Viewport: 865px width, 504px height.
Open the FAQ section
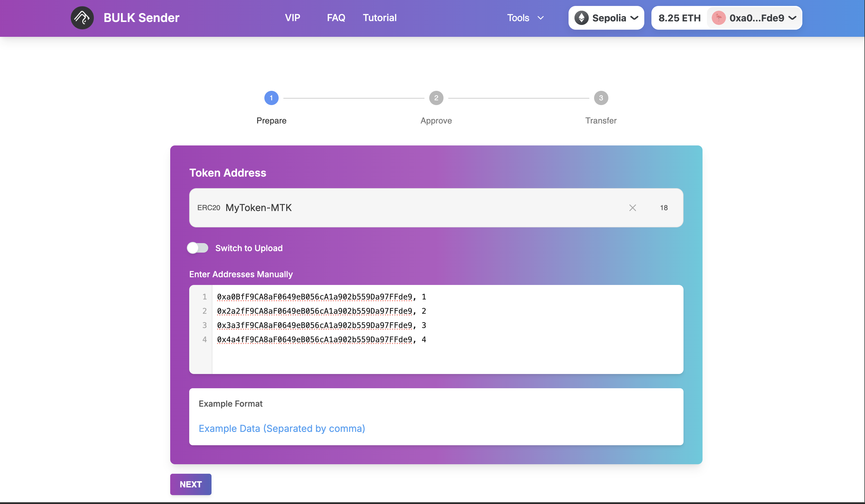336,18
